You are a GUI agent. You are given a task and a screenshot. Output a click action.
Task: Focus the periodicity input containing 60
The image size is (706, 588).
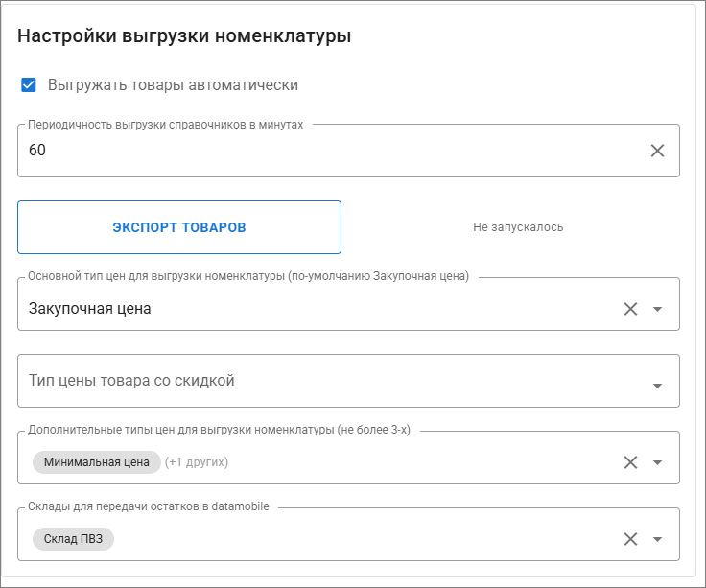pyautogui.click(x=326, y=151)
